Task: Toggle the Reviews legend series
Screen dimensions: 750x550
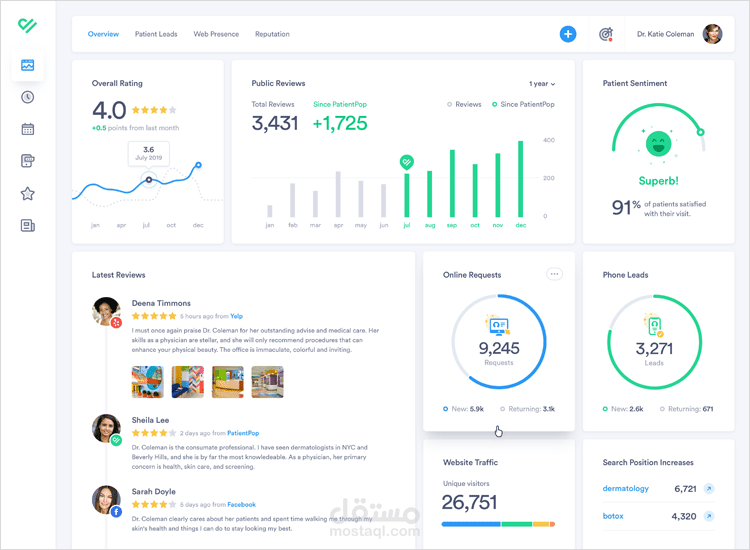Action: click(x=464, y=104)
